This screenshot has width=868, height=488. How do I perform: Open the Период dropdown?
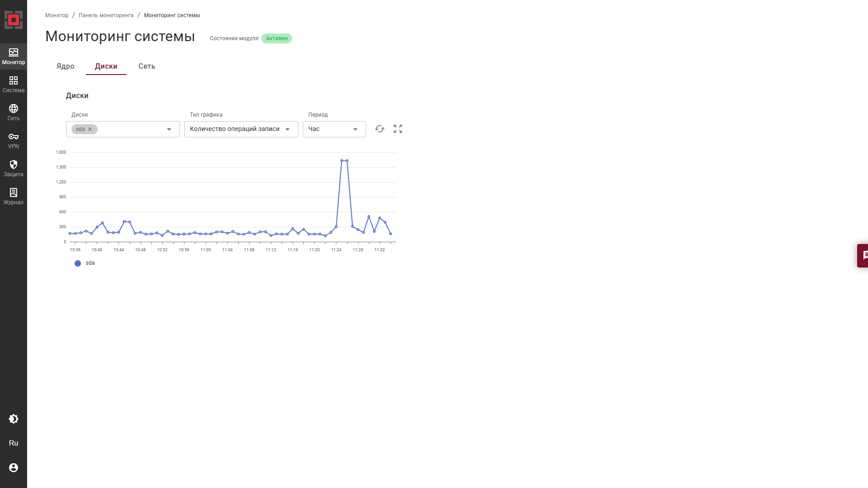click(334, 129)
